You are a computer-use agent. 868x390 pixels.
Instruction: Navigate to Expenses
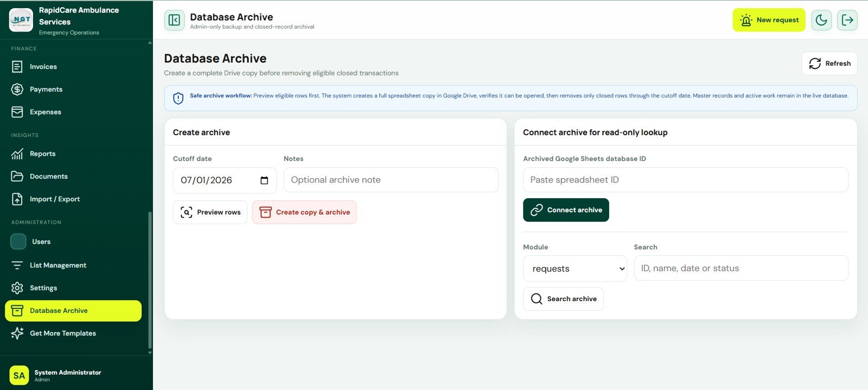click(x=73, y=112)
